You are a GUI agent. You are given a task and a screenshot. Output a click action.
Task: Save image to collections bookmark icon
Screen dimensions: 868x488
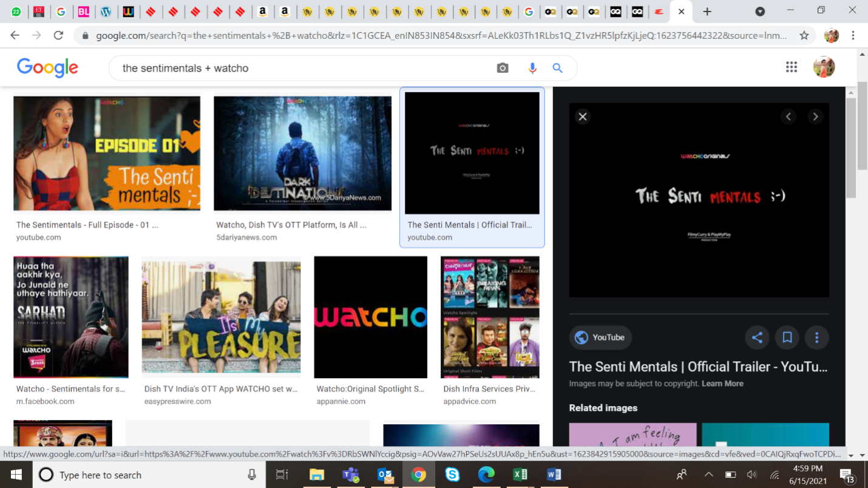787,337
